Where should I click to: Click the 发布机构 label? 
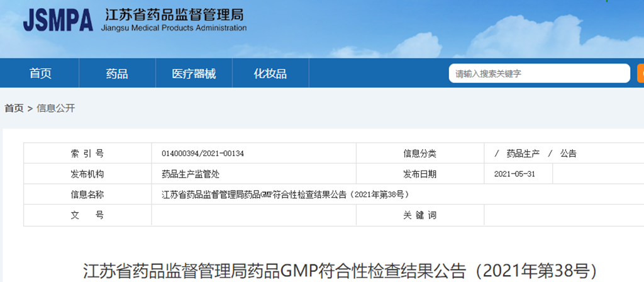(x=87, y=174)
